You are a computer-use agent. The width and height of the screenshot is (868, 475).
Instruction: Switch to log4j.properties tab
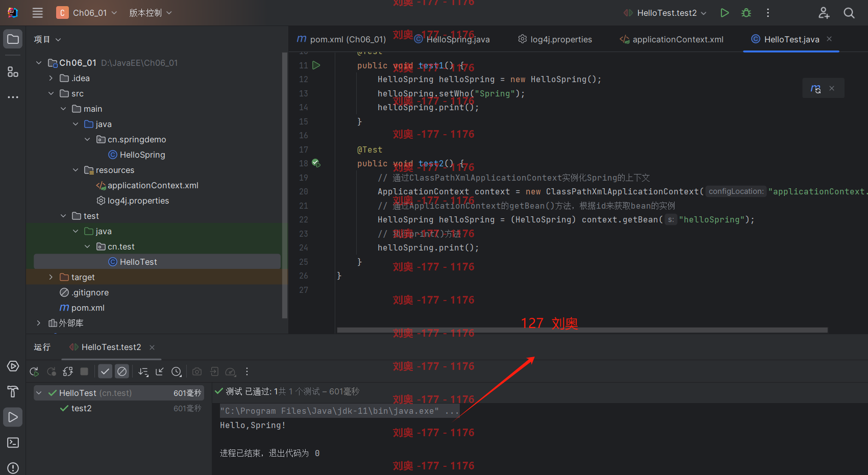[555, 39]
